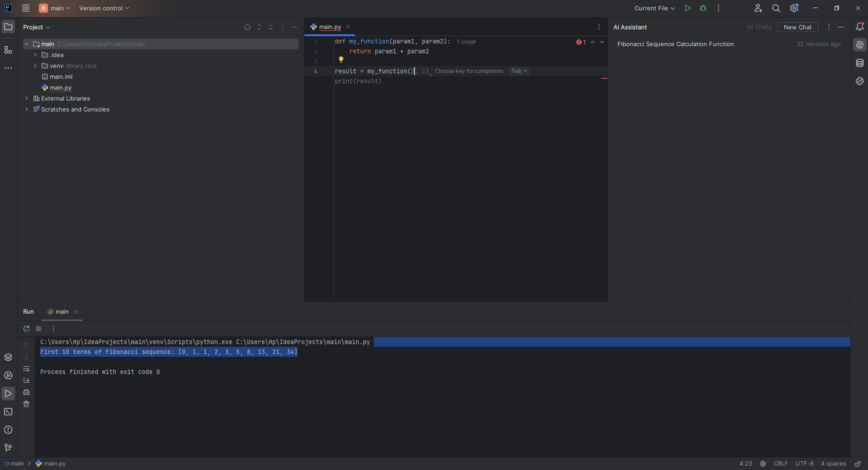Run the current file
The width and height of the screenshot is (868, 470).
click(688, 8)
